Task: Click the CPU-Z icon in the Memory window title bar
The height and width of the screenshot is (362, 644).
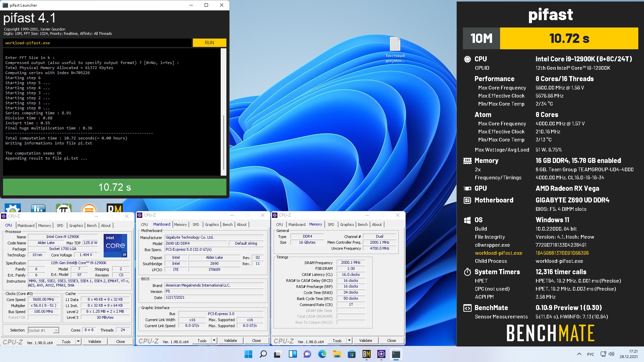Action: (275, 215)
